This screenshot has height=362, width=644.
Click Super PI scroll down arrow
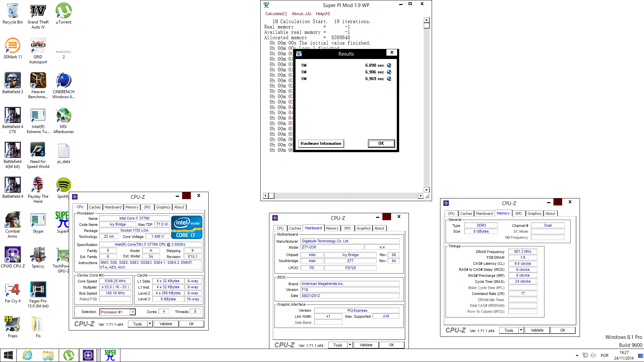tap(427, 190)
